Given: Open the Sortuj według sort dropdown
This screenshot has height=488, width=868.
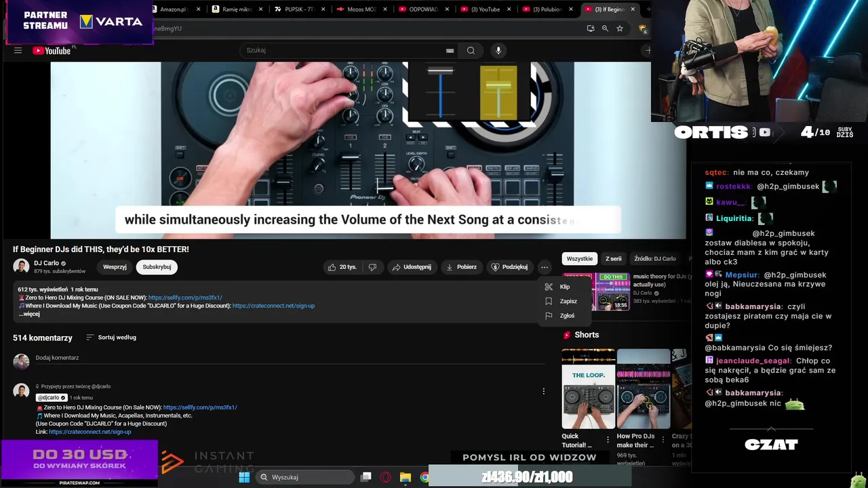Looking at the screenshot, I should click(x=111, y=338).
